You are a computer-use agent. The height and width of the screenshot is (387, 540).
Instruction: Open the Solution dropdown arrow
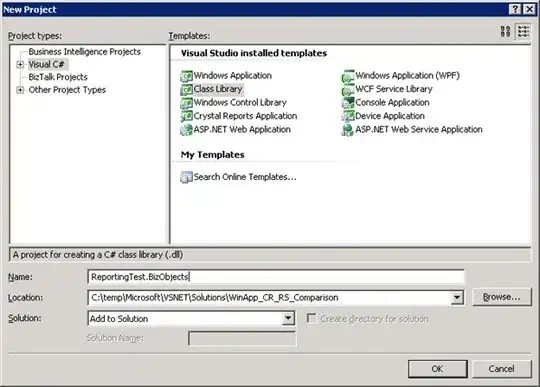[288, 318]
